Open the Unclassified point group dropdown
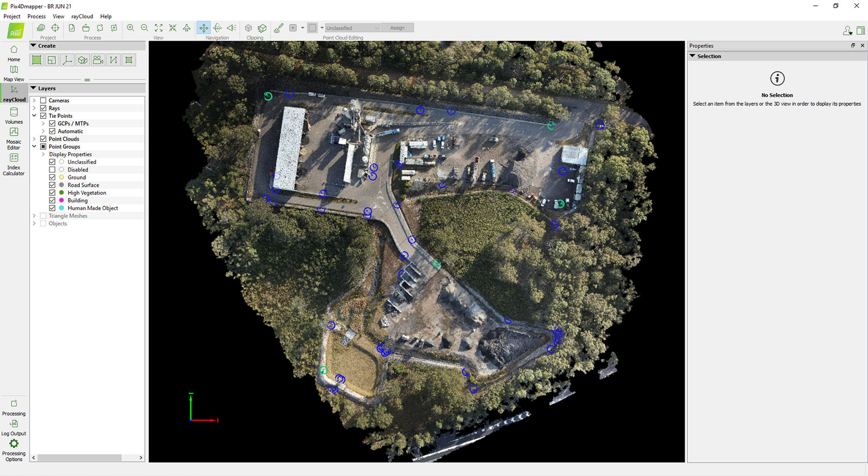 [352, 28]
